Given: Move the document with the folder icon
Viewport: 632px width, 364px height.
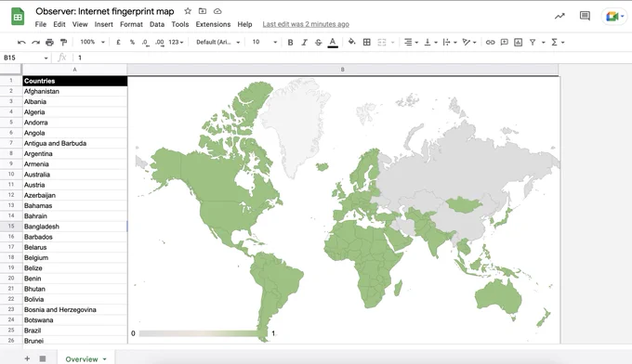Looking at the screenshot, I should coord(203,11).
